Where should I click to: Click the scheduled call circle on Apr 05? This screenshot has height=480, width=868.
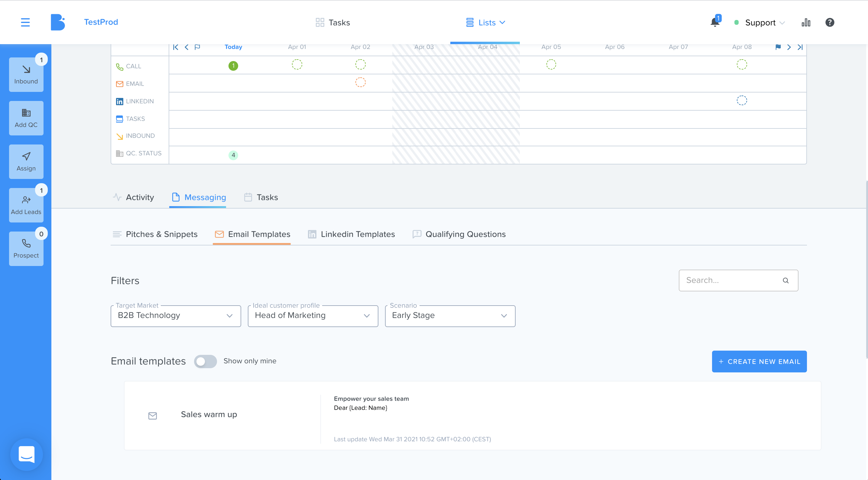[x=551, y=64]
